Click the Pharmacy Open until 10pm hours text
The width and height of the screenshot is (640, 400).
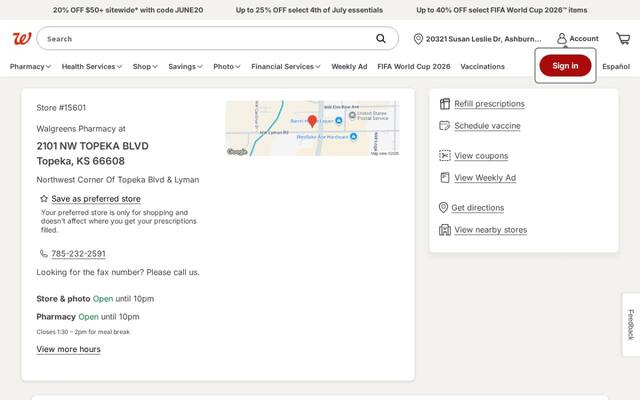[88, 317]
